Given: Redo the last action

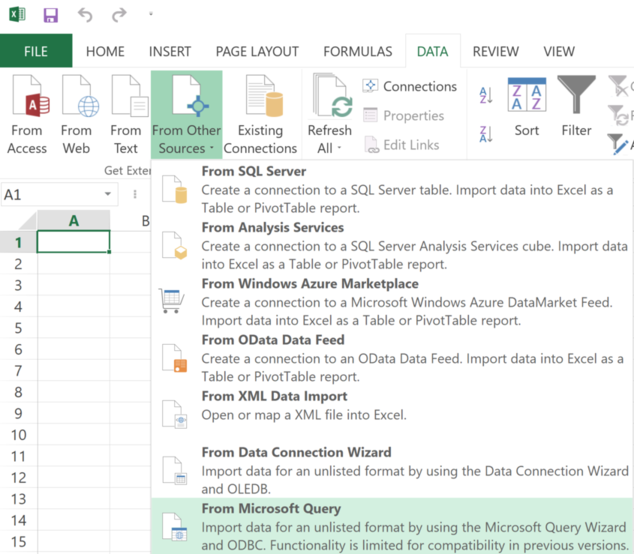Looking at the screenshot, I should 119,15.
